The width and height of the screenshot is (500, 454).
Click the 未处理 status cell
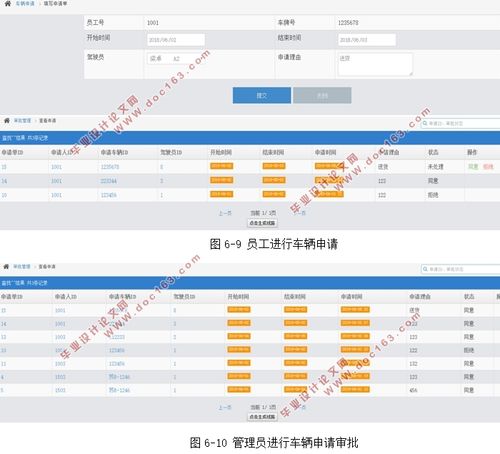pos(436,167)
